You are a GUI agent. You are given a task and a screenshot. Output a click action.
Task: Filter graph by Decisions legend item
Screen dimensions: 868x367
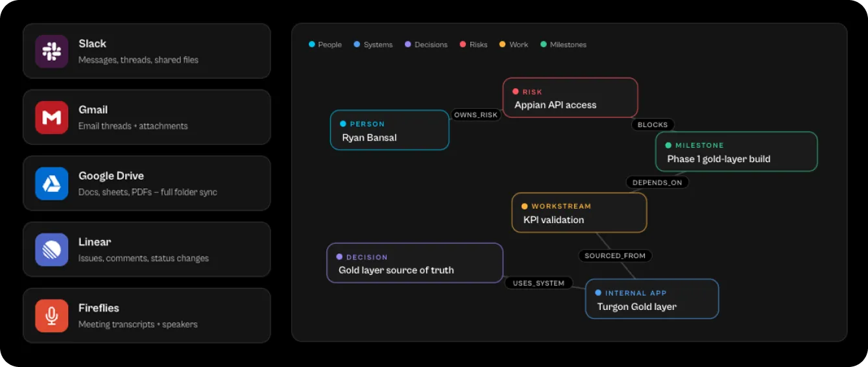point(426,45)
